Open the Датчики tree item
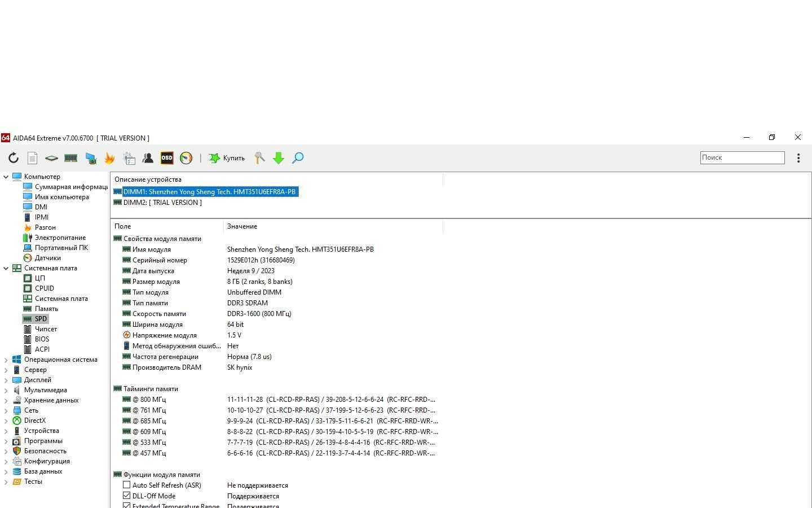Image resolution: width=812 pixels, height=508 pixels. pyautogui.click(x=42, y=258)
